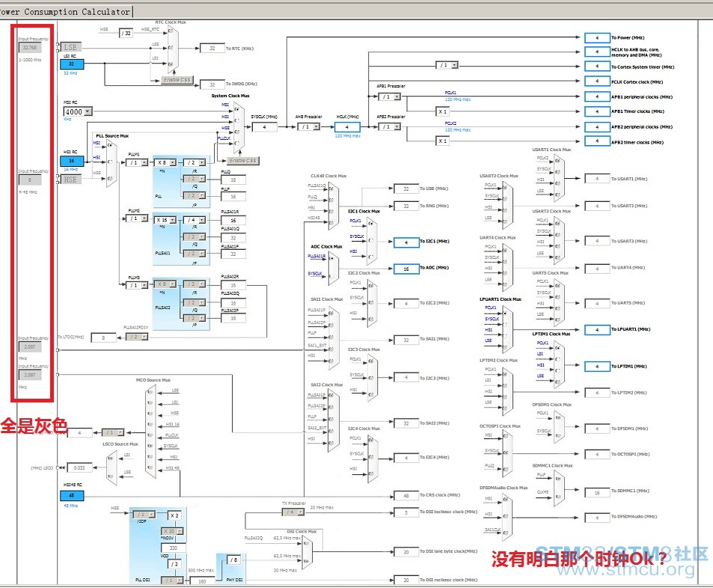Select LSE input in RTC Clock Mux
Screen dimensions: 713x588
tap(171, 48)
